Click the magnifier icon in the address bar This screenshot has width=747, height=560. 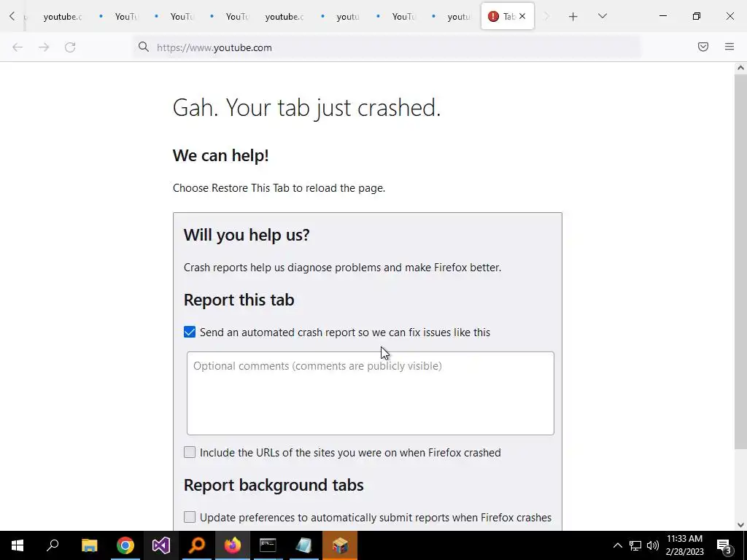pyautogui.click(x=144, y=47)
